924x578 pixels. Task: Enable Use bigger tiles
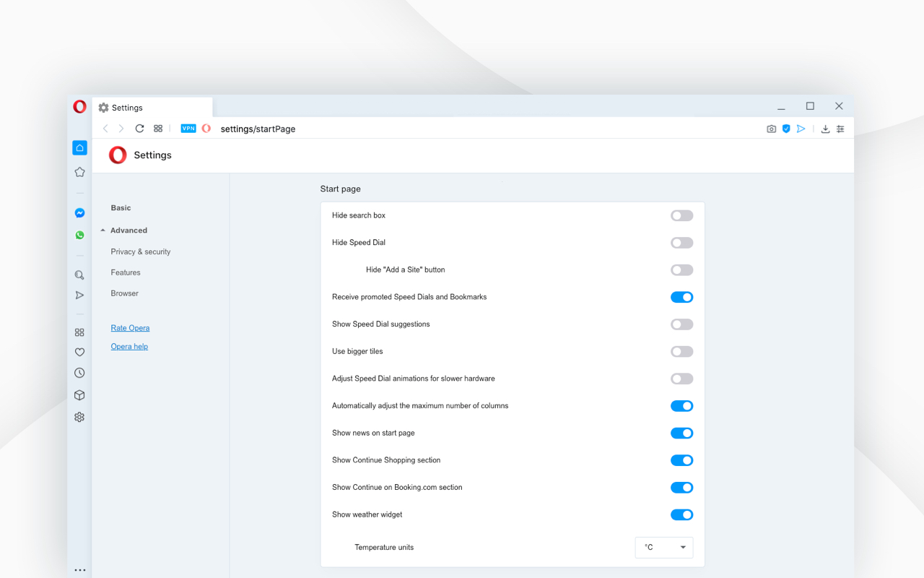(x=681, y=351)
